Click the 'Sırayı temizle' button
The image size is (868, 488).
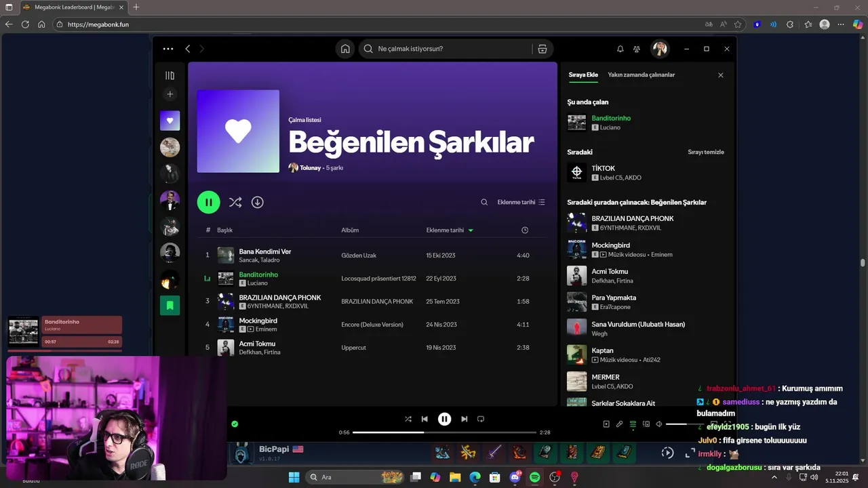(x=706, y=152)
